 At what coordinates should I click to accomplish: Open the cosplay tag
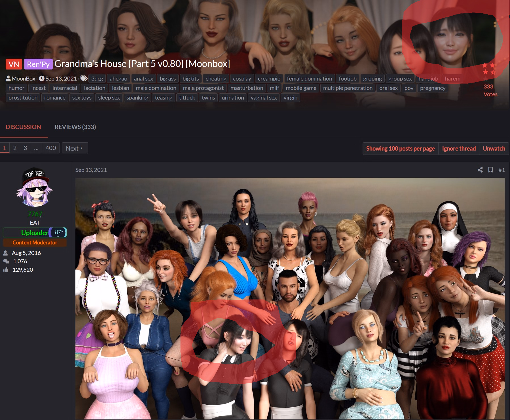pos(242,79)
